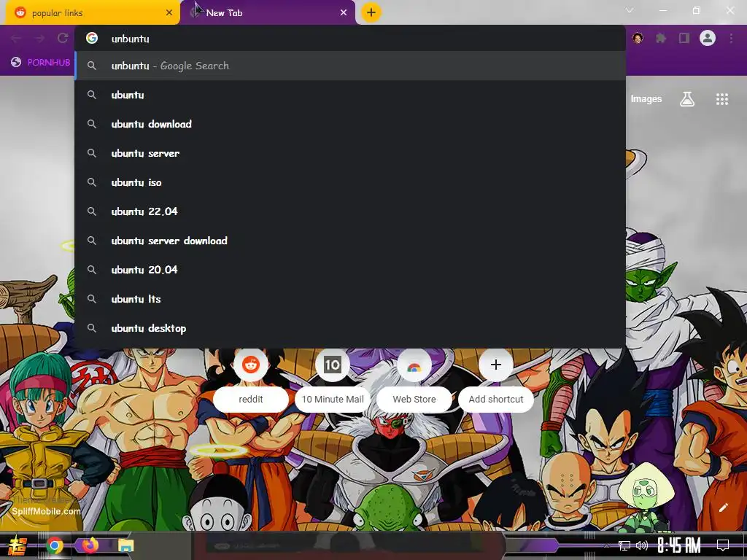Screen dimensions: 747x560
Task: Open the Google apps grid
Action: click(722, 99)
